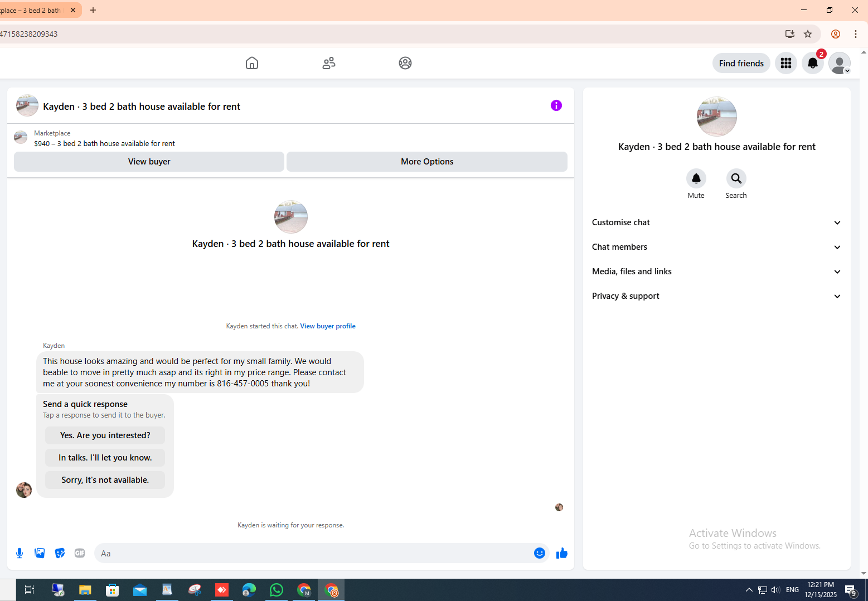The height and width of the screenshot is (601, 868).
Task: Open Microsoft Edge from the taskbar
Action: pyautogui.click(x=249, y=590)
